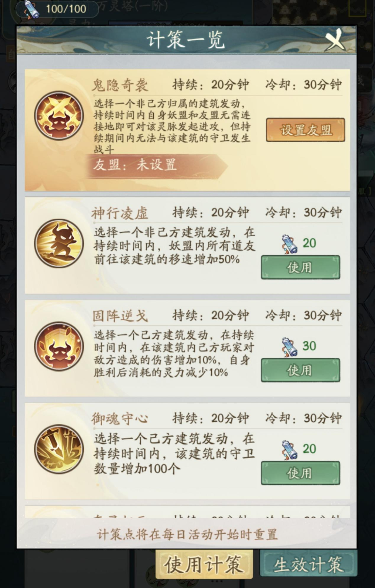Click the 神行凌虚 running demon icon
This screenshot has width=375, height=588.
click(59, 243)
